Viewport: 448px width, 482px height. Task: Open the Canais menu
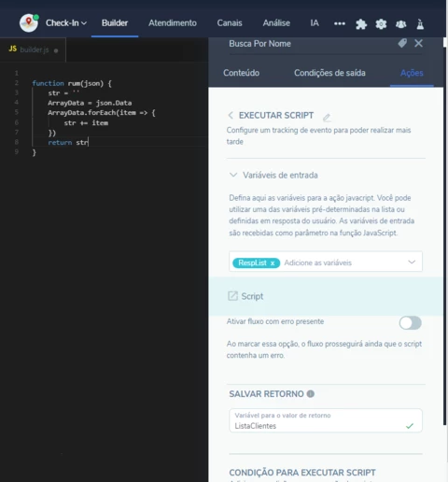(230, 23)
